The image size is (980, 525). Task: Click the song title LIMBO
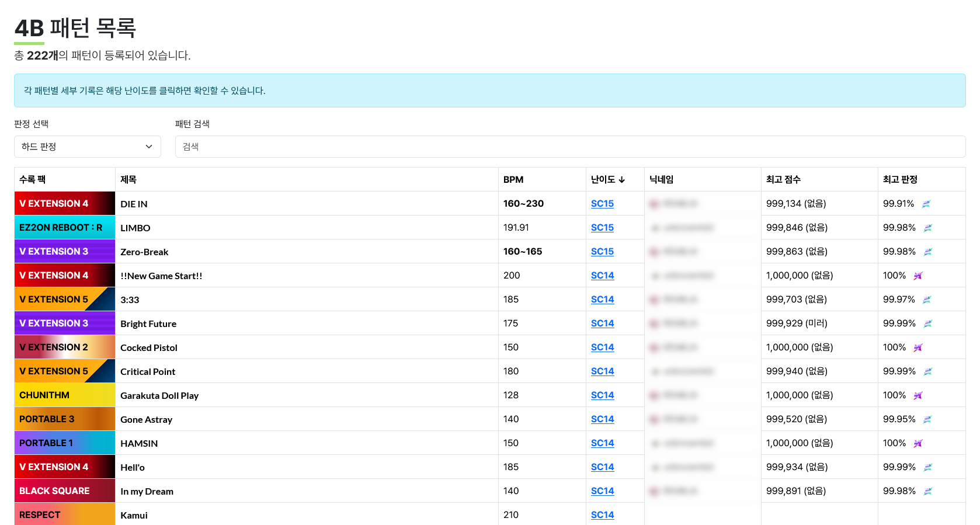tap(135, 228)
